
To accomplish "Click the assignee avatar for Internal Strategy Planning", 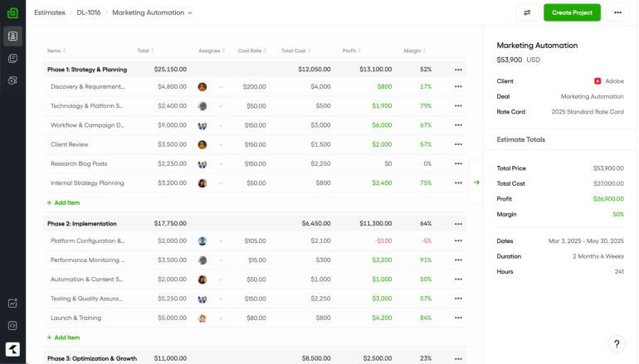I will (x=202, y=183).
